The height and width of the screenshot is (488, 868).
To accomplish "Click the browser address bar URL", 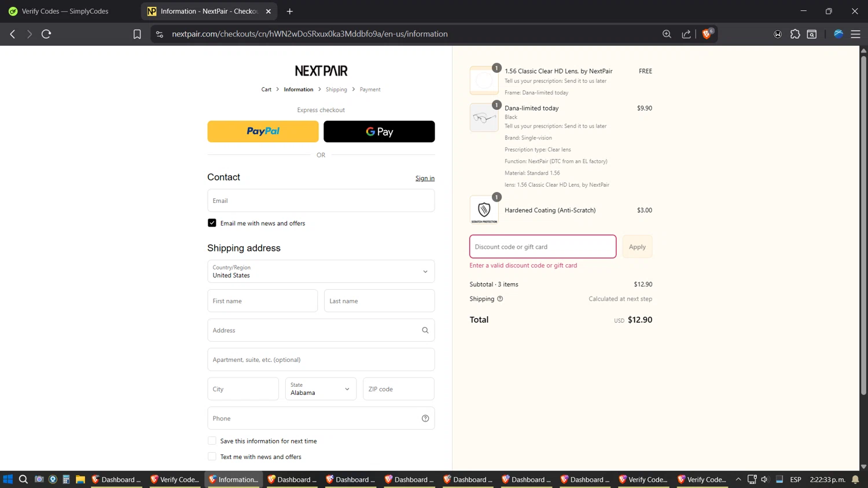I will (310, 34).
